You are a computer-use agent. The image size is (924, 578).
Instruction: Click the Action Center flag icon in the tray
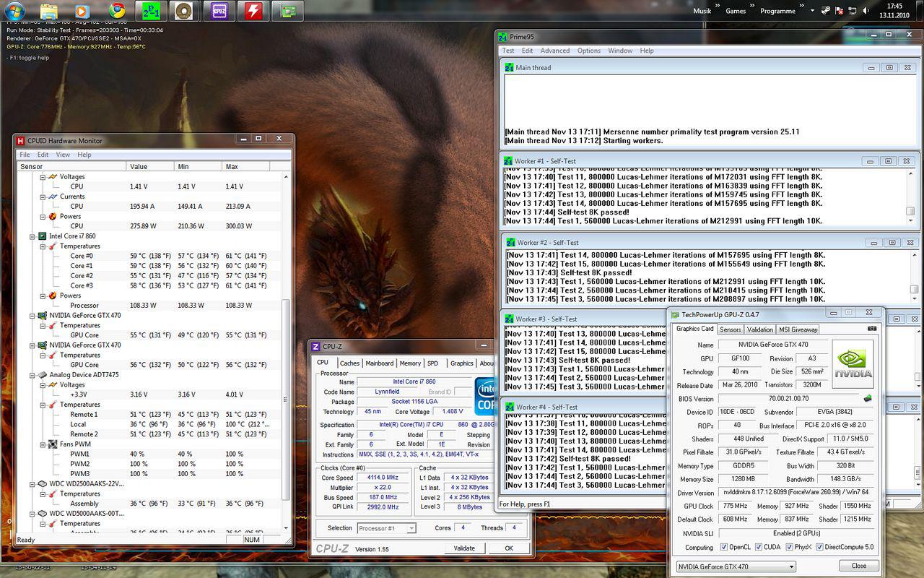pyautogui.click(x=837, y=11)
